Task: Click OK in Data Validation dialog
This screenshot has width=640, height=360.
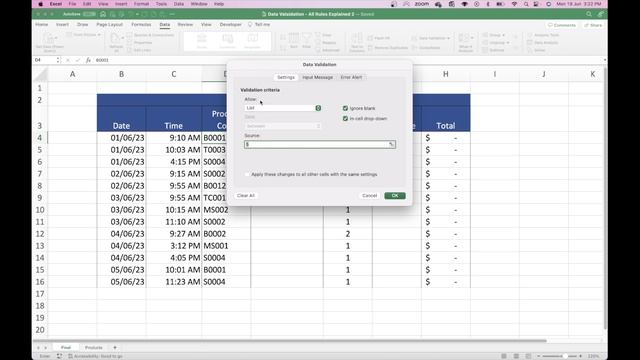Action: [395, 196]
